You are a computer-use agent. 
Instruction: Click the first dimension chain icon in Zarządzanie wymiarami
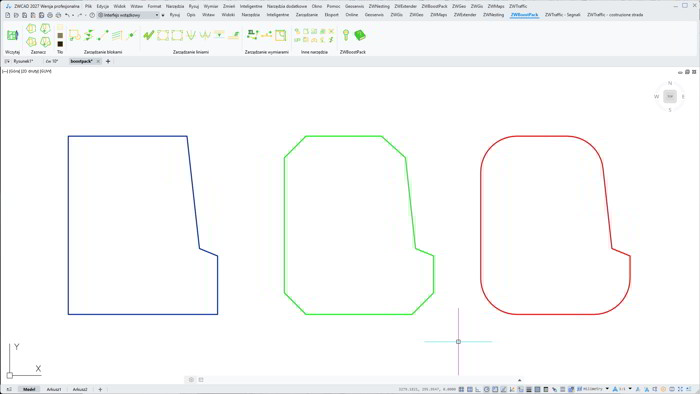coord(252,35)
